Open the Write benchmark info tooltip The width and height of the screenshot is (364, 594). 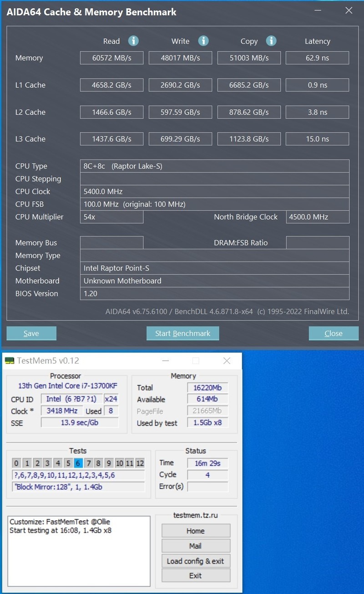tap(203, 41)
